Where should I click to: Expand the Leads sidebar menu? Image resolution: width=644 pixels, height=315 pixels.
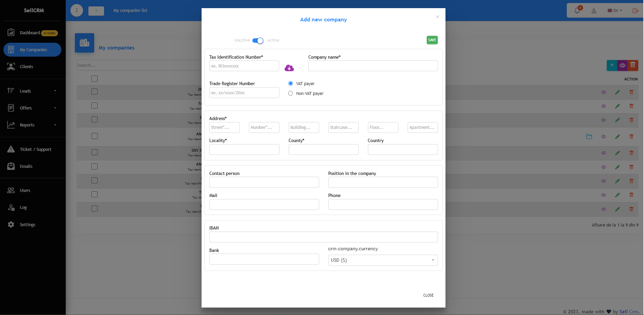coord(32,91)
